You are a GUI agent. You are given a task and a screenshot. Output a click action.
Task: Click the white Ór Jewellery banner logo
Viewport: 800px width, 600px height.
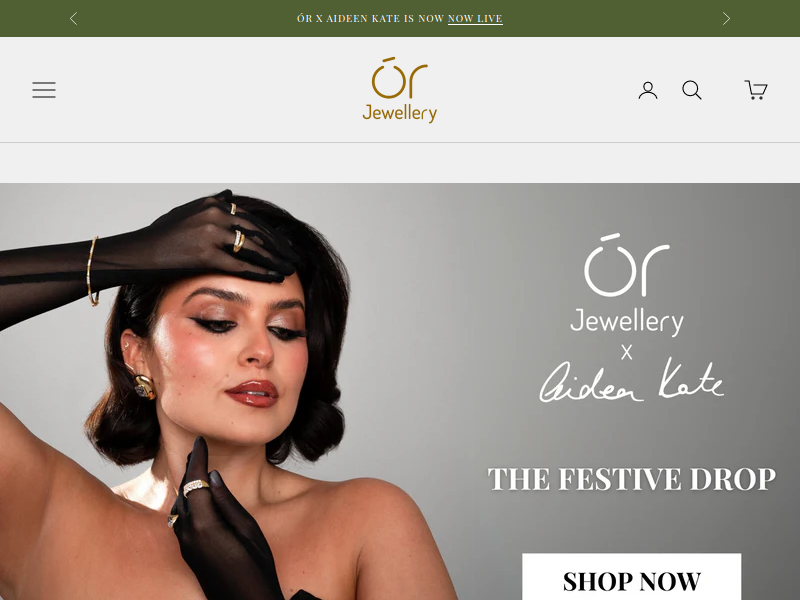point(627,285)
